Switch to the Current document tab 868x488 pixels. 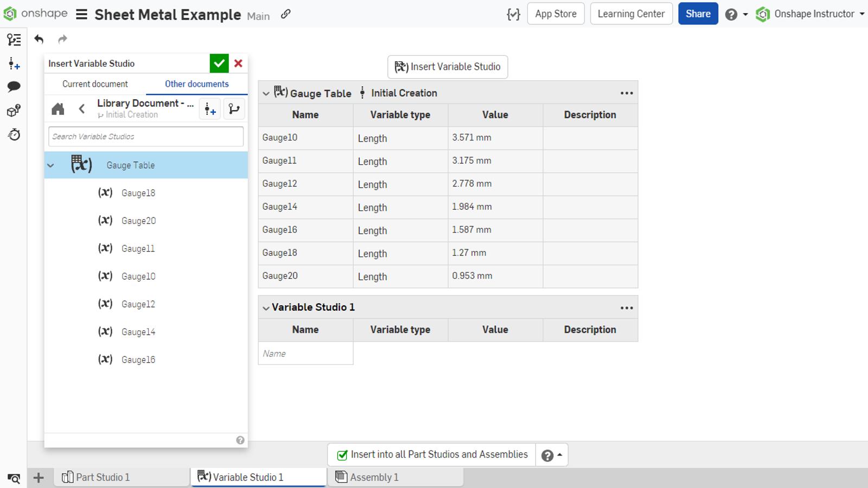pyautogui.click(x=95, y=84)
